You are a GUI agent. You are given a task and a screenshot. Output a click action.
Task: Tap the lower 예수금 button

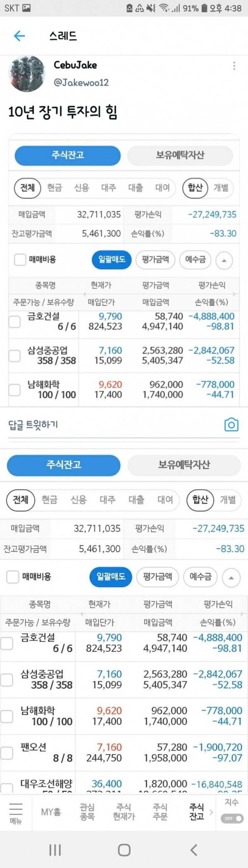(200, 576)
